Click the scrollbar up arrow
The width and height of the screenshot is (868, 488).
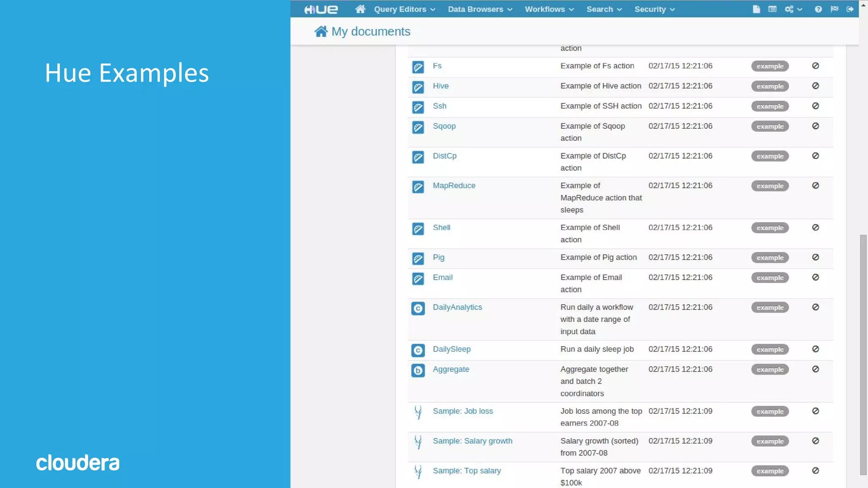pos(863,4)
